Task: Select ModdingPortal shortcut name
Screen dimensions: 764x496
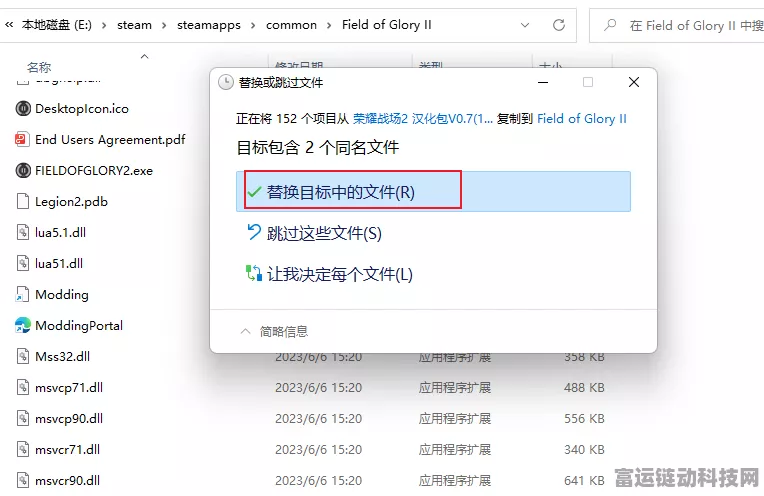Action: pos(79,325)
